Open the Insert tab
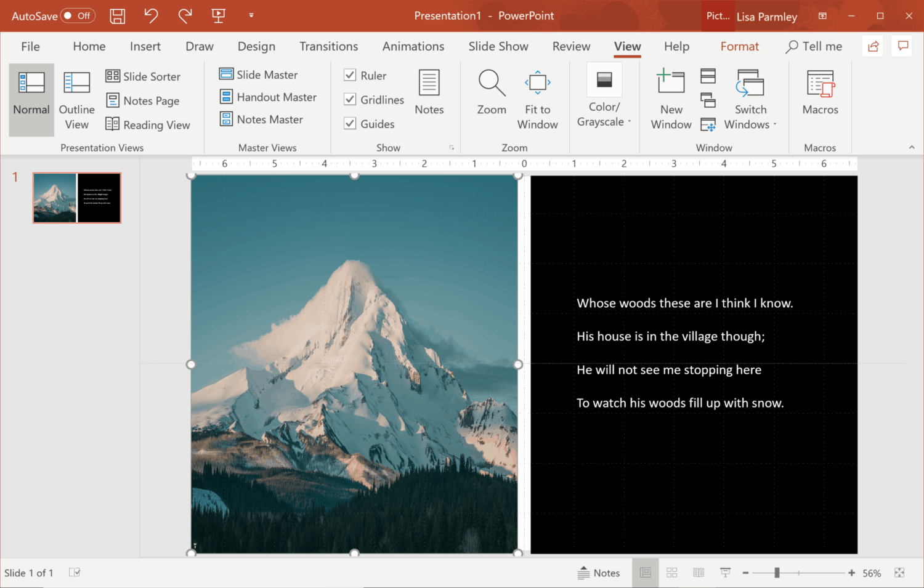Viewport: 924px width, 588px height. coord(145,46)
